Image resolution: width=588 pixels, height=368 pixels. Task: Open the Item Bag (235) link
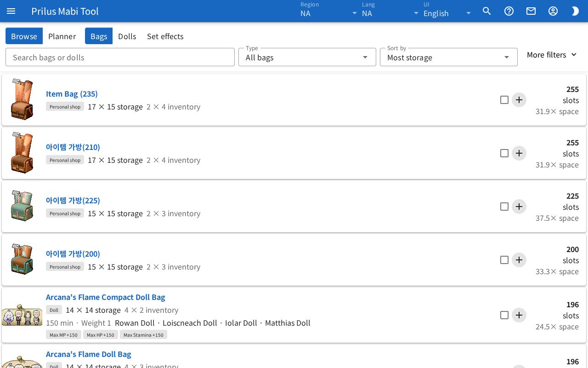72,94
